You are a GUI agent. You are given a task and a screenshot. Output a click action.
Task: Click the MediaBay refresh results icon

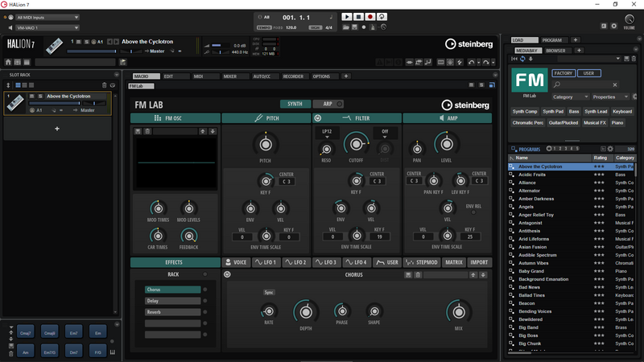click(x=522, y=59)
